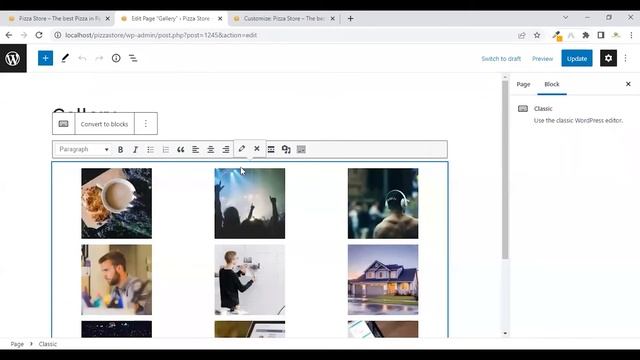Click the scroll down arrow of the editor scrollbar
Screen dimensions: 640x360
(x=505, y=333)
